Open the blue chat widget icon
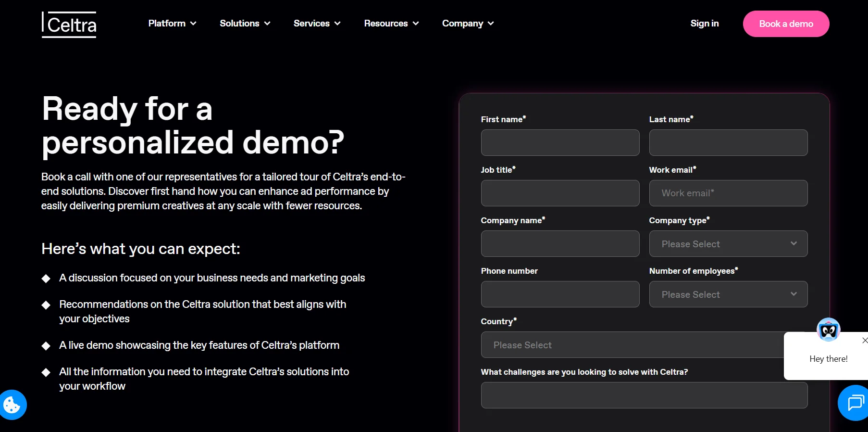 854,403
